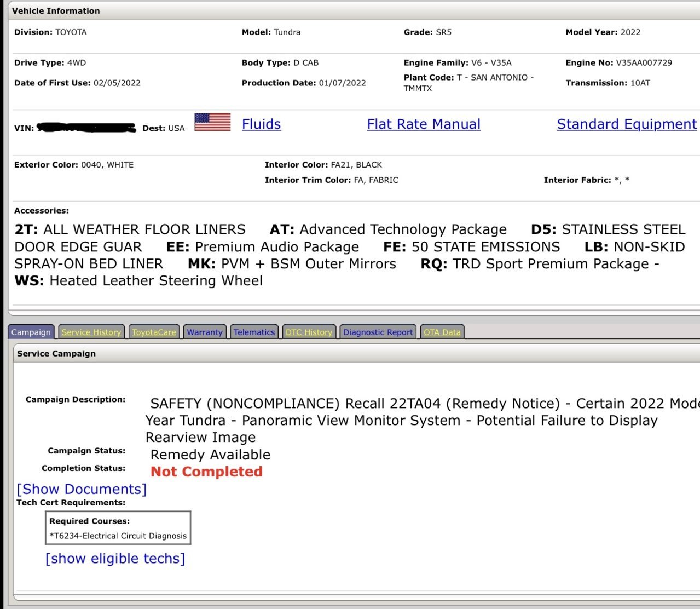Click the T6234-Electrical Circuit Diagnosis course
This screenshot has height=609, width=700.
(x=118, y=536)
